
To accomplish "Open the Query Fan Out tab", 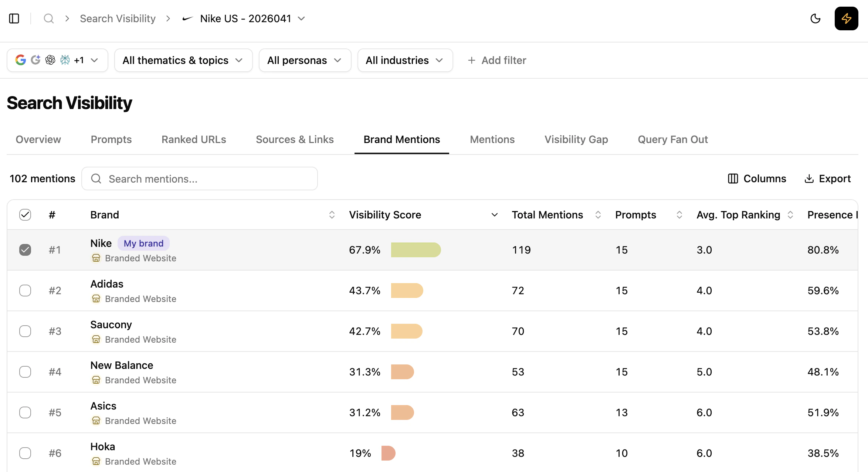I will pyautogui.click(x=673, y=139).
